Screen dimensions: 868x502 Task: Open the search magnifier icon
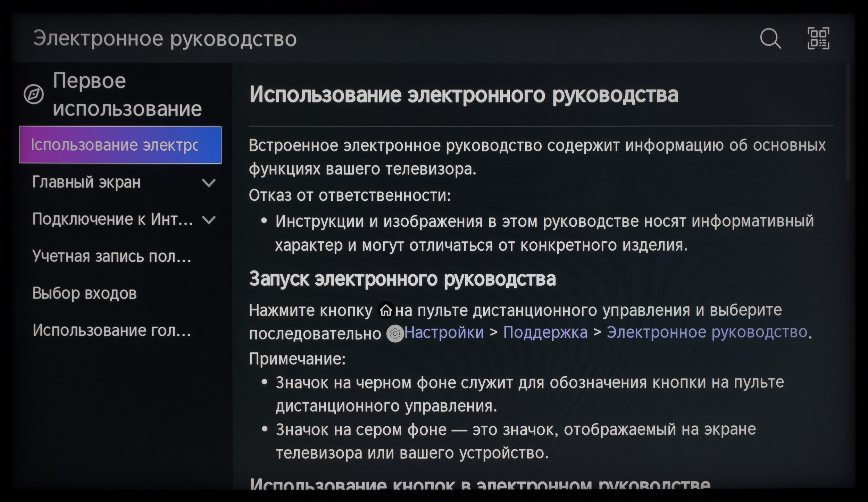(x=770, y=39)
